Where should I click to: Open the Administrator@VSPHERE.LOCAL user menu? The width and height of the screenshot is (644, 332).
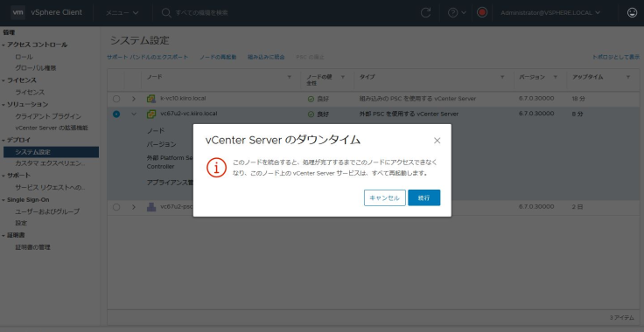tap(550, 13)
